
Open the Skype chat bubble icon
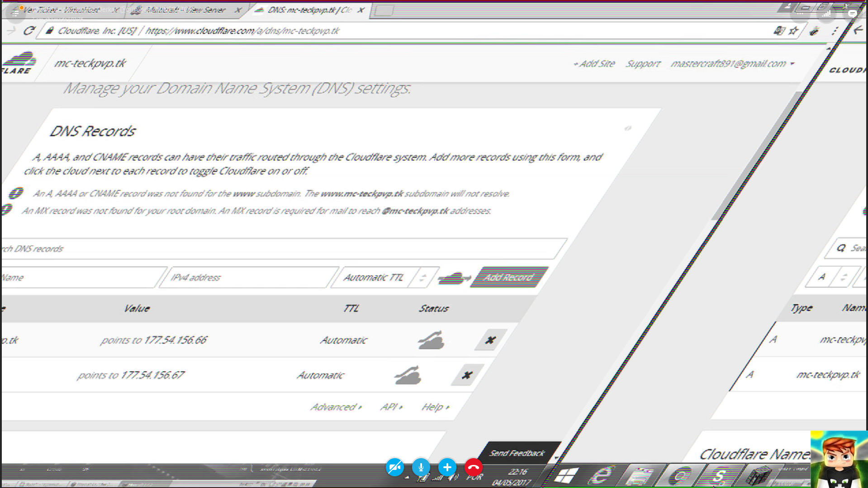click(x=853, y=14)
